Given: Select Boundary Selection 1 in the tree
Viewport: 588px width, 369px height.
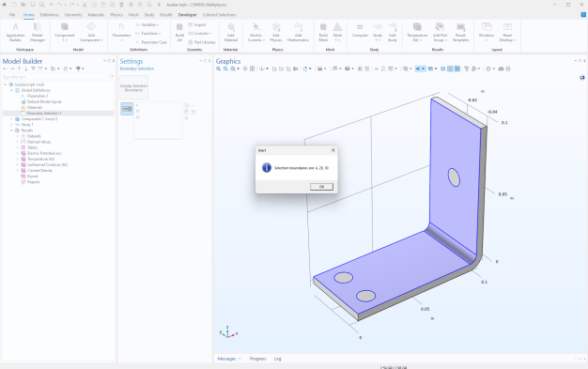Looking at the screenshot, I should click(x=44, y=114).
